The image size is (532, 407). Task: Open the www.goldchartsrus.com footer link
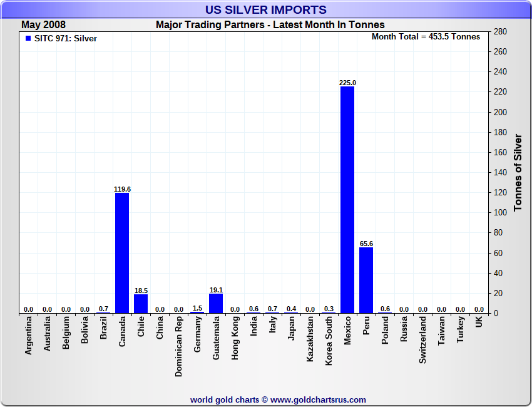318,400
